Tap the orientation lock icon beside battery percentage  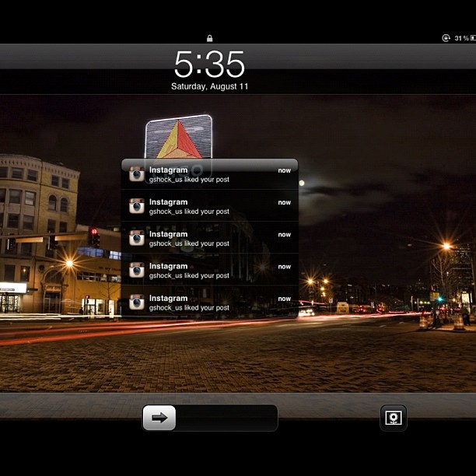click(446, 38)
